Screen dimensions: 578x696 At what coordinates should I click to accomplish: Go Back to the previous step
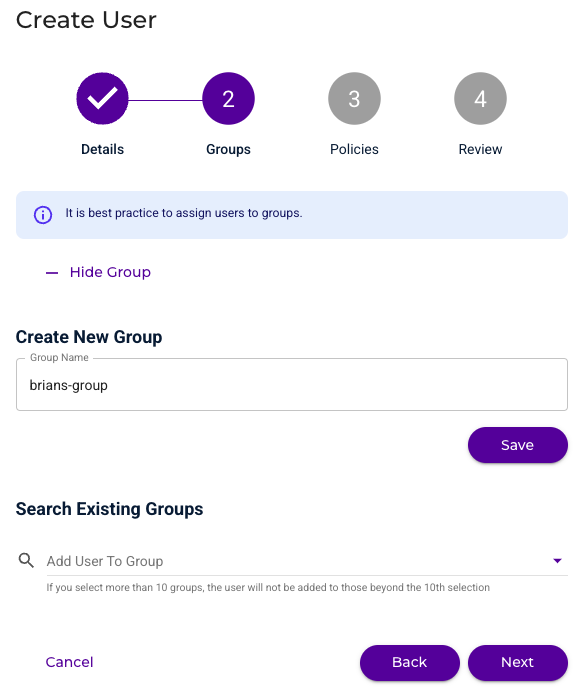(x=410, y=662)
